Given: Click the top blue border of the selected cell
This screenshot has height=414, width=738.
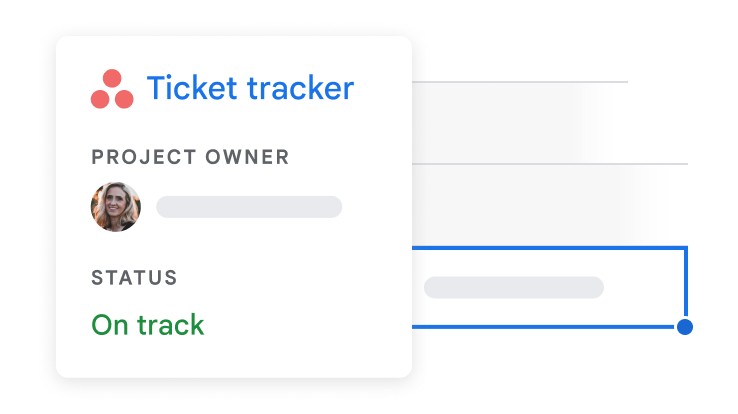Looking at the screenshot, I should (x=550, y=247).
